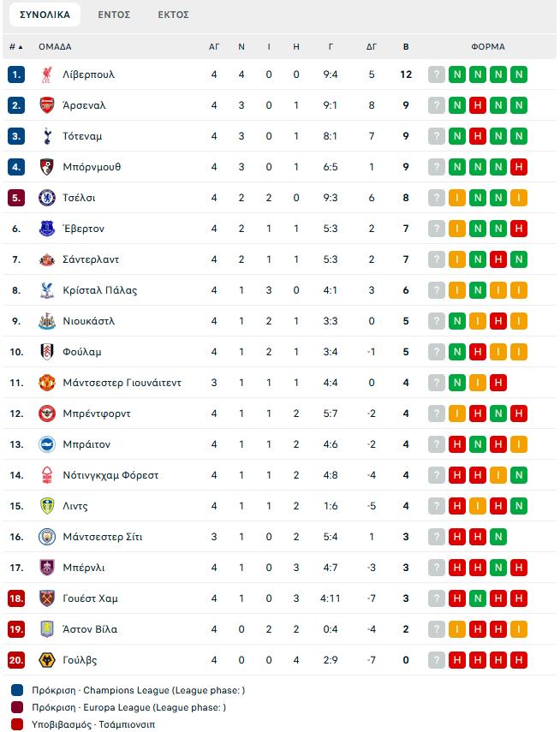This screenshot has width=560, height=732.
Task: Click the blue Champions League legend swatch
Action: click(x=18, y=690)
